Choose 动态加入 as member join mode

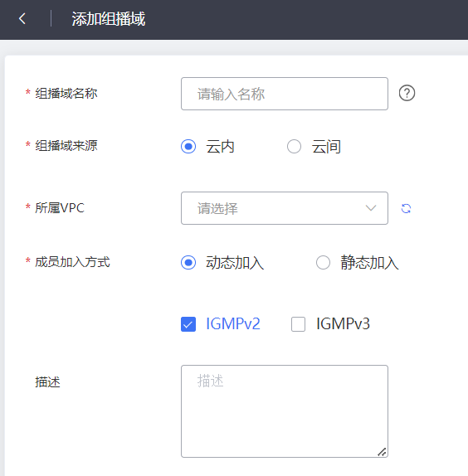pos(188,263)
